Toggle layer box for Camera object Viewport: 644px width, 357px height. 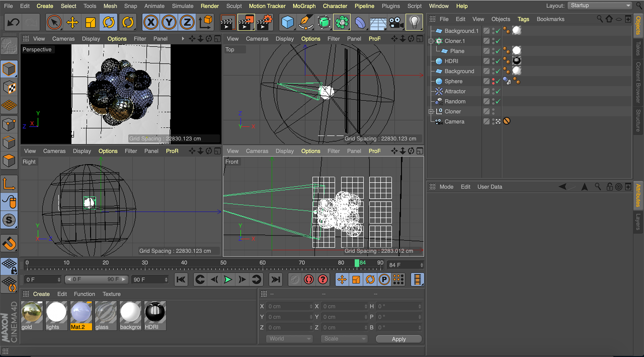486,121
